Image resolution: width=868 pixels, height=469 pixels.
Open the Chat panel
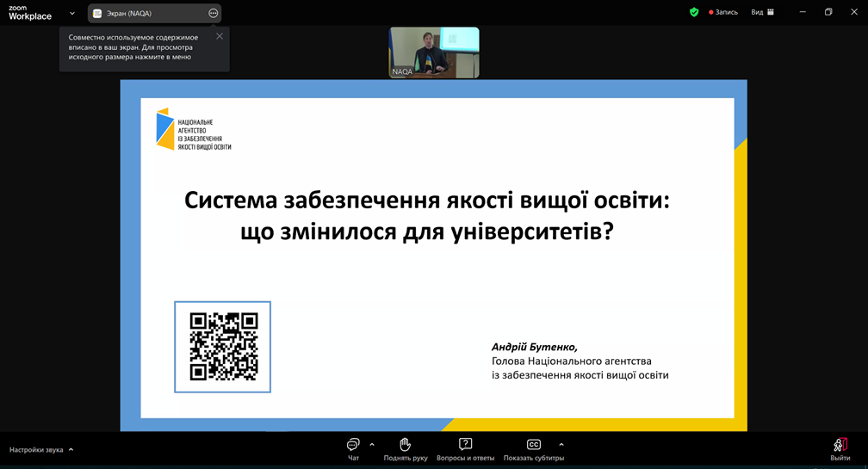(x=353, y=449)
